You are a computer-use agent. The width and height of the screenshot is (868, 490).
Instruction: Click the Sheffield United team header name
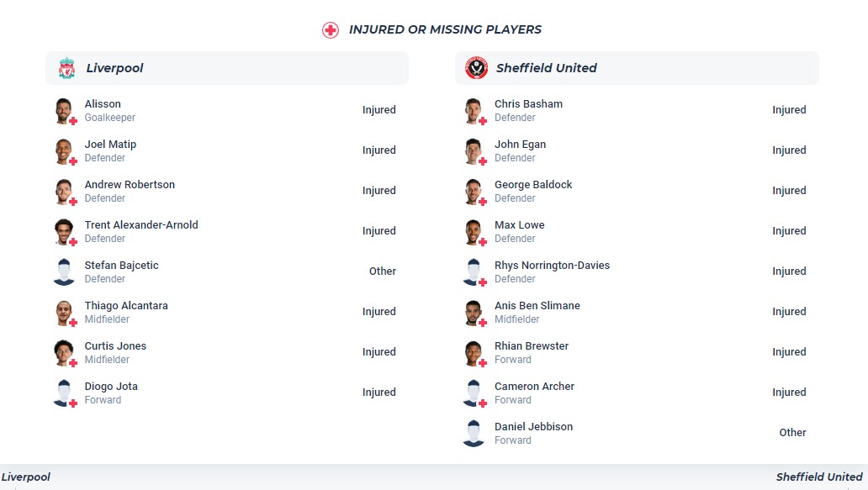pyautogui.click(x=546, y=68)
